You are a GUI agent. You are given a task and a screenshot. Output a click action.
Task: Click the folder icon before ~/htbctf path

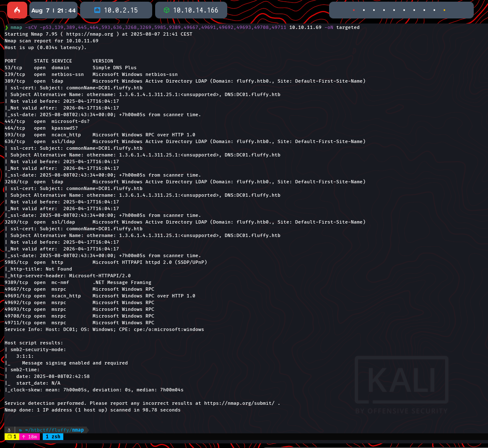point(20,430)
